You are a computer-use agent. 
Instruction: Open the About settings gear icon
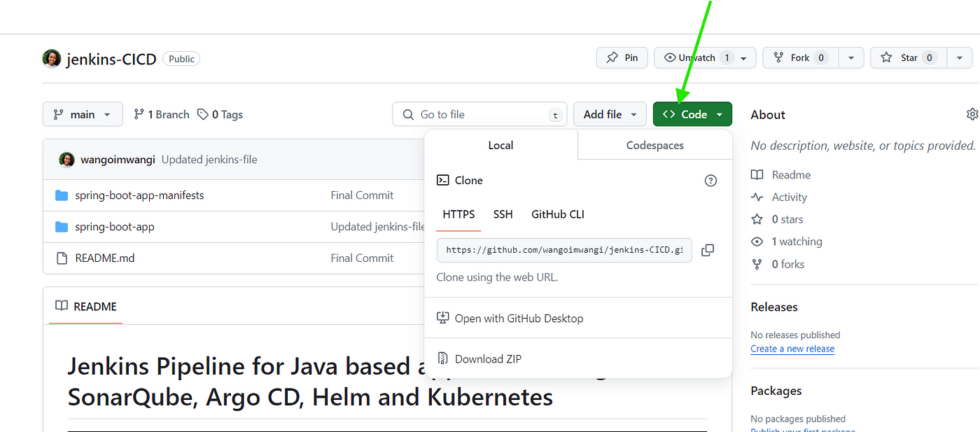tap(972, 114)
